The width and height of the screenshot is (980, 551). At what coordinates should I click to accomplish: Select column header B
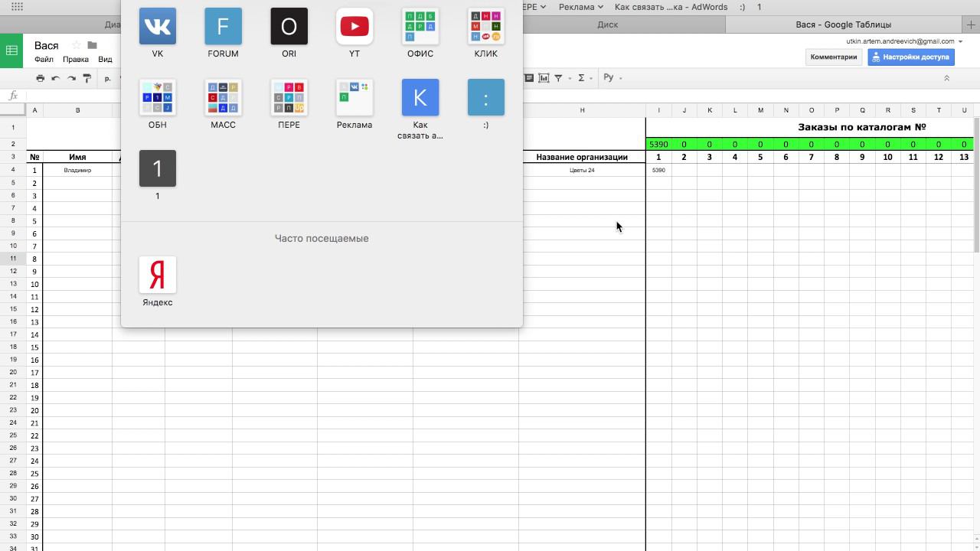77,110
